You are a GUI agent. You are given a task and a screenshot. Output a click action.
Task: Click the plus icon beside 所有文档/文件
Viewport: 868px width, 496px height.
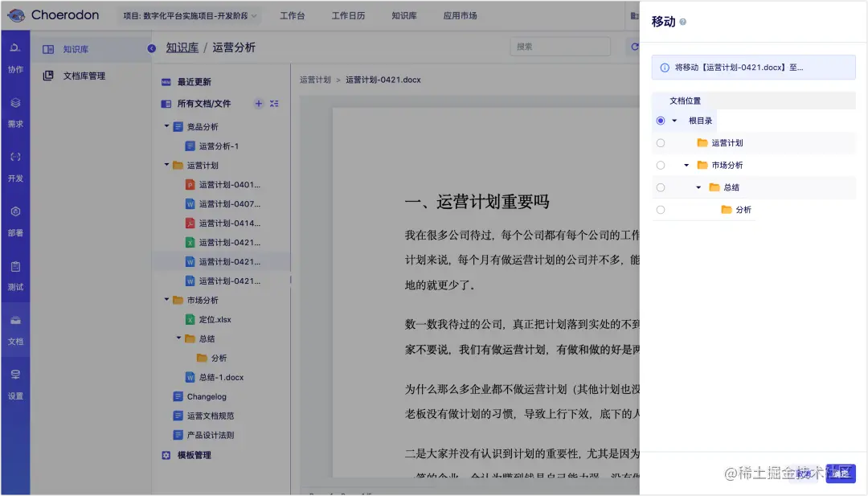(x=259, y=104)
